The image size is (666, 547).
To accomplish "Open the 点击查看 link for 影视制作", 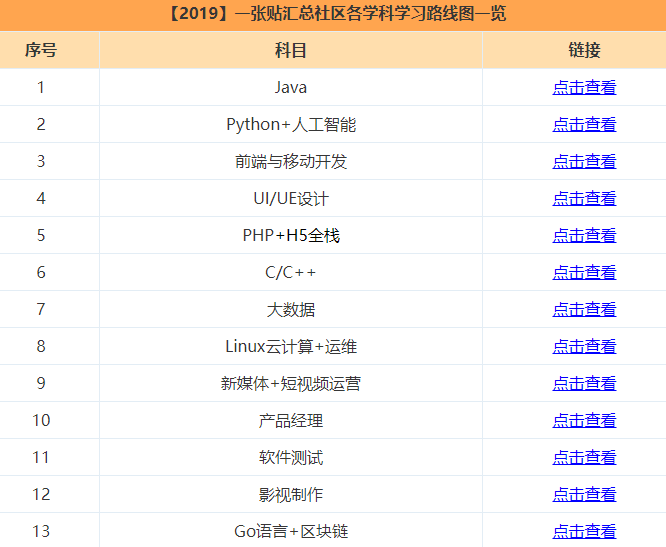I will pos(584,494).
